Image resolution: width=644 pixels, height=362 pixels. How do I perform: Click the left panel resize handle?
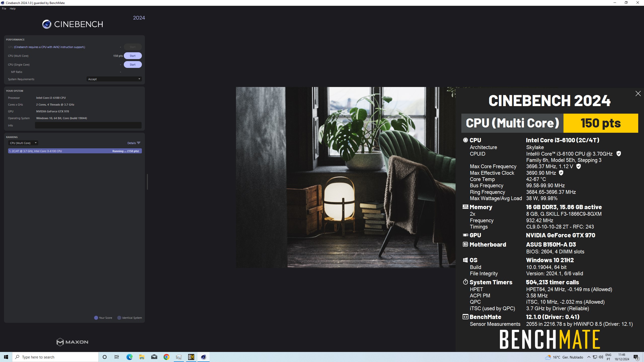pyautogui.click(x=147, y=182)
